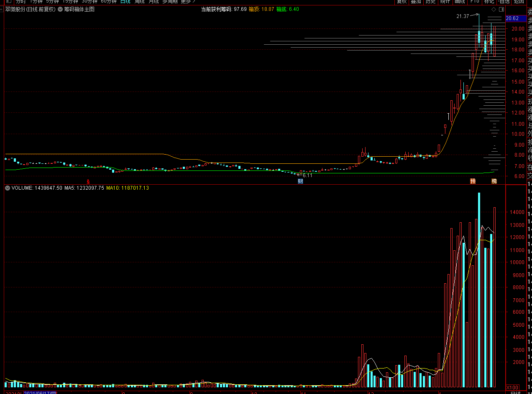Viewport: 532px width, 394px height.
Task: Expand the 筹码箱体主图 indicator dropdown
Action: click(x=61, y=9)
